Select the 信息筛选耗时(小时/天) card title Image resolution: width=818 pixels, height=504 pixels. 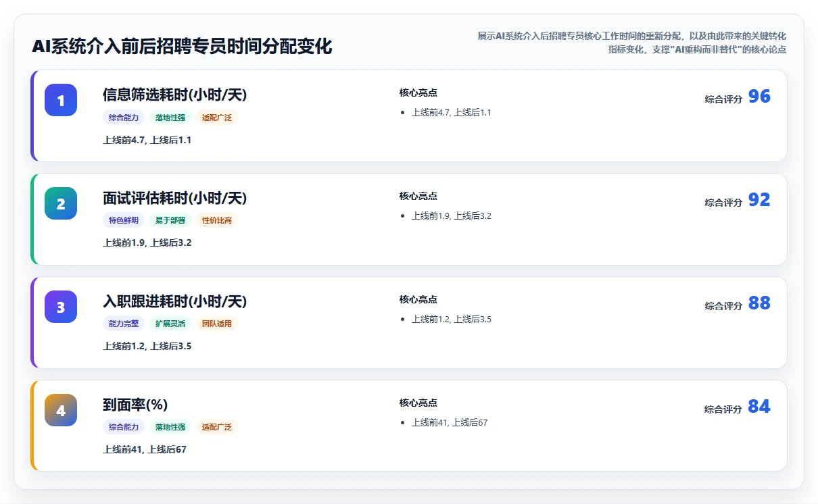[x=174, y=95]
